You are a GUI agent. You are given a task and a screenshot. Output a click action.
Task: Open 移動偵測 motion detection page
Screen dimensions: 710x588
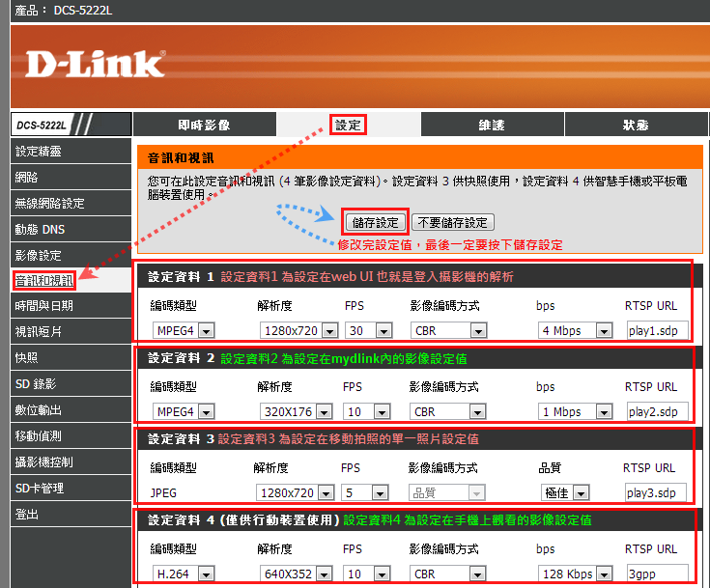click(71, 435)
